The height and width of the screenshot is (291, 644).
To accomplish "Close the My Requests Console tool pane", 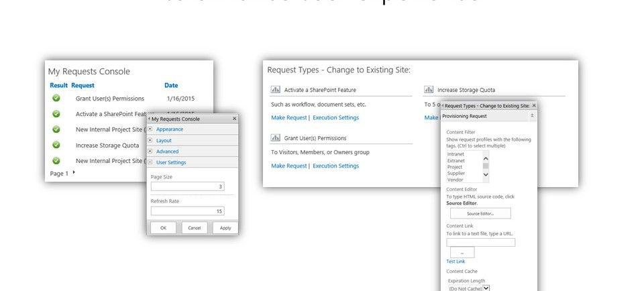I will tap(234, 119).
